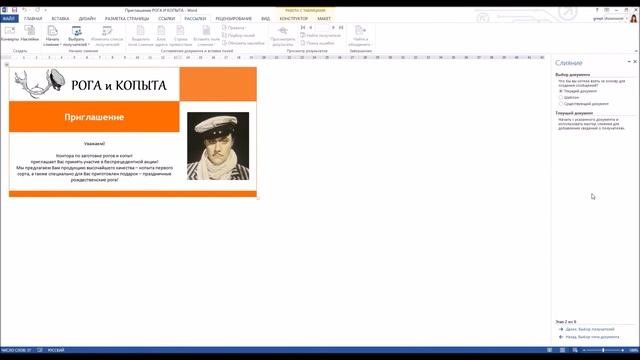The image size is (640, 360).
Task: Open the Правила (Rules) dropdown
Action: point(234,28)
